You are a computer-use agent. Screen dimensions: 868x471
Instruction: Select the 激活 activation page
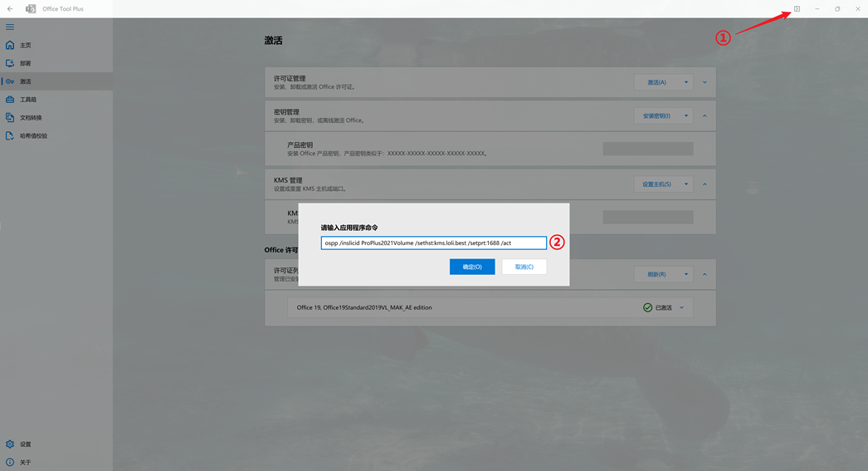point(56,81)
